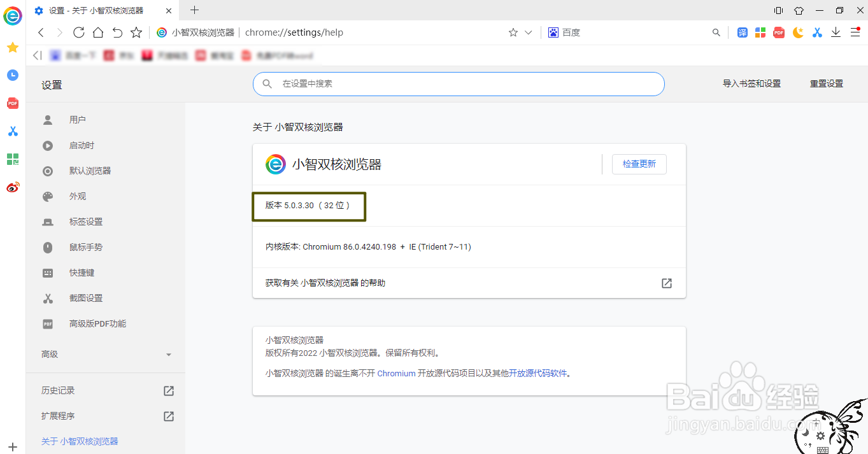Open the app grid icon in the toolbar
This screenshot has width=868, height=454.
(760, 32)
